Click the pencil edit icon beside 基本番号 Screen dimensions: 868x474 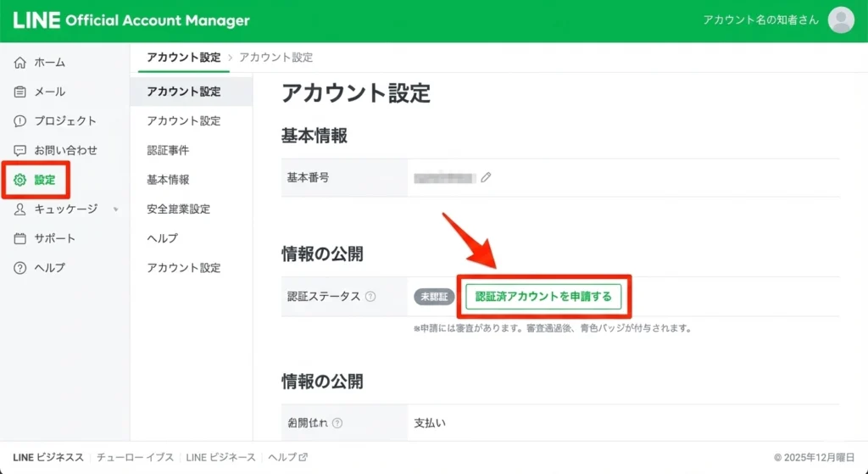tap(486, 178)
